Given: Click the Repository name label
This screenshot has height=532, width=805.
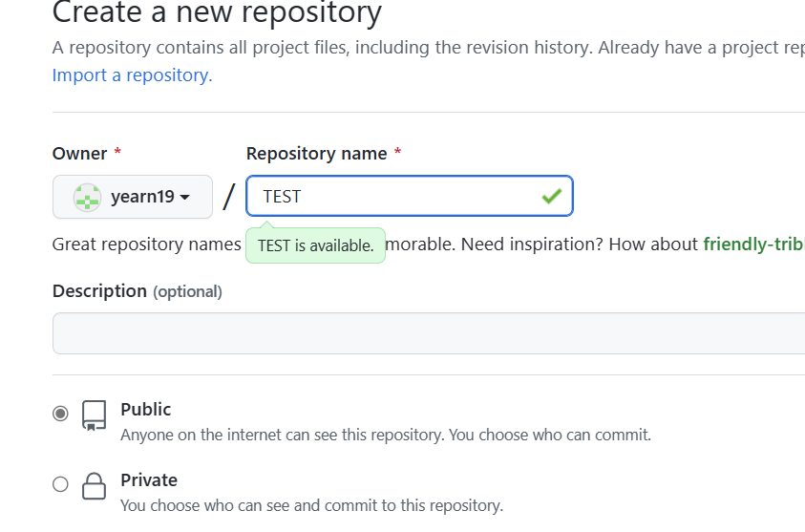Looking at the screenshot, I should pyautogui.click(x=317, y=154).
